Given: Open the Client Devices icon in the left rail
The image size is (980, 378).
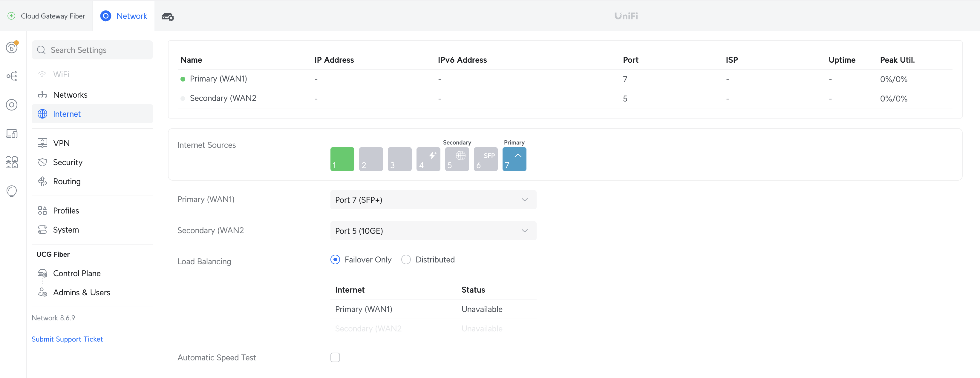Looking at the screenshot, I should (x=12, y=133).
